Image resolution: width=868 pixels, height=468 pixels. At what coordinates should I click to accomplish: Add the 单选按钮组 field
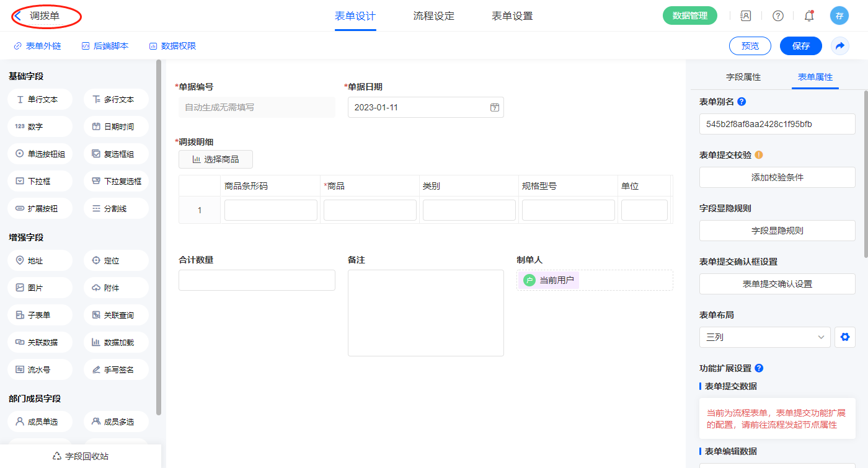(40, 154)
